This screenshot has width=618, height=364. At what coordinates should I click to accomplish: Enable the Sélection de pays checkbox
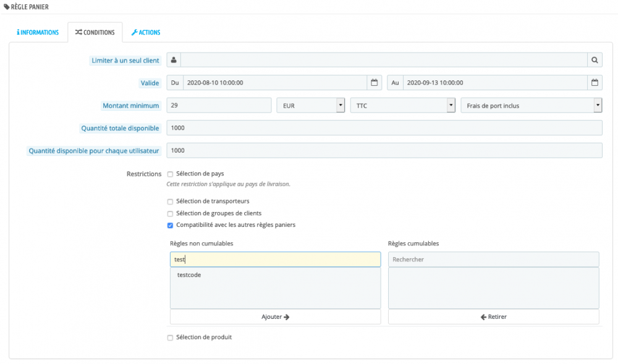coord(170,174)
